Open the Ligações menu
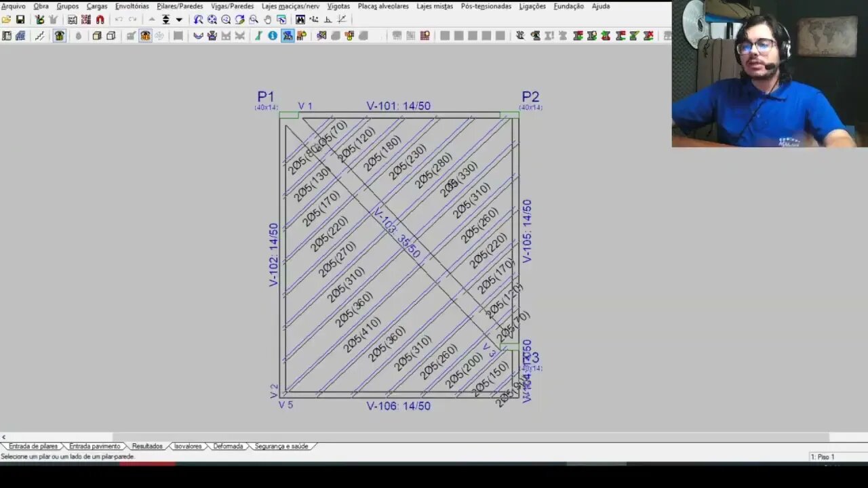Screen dimensions: 868x488 click(x=532, y=6)
